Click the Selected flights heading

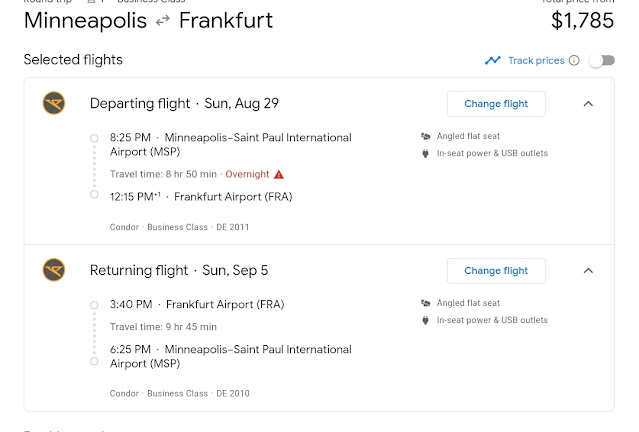coord(73,60)
